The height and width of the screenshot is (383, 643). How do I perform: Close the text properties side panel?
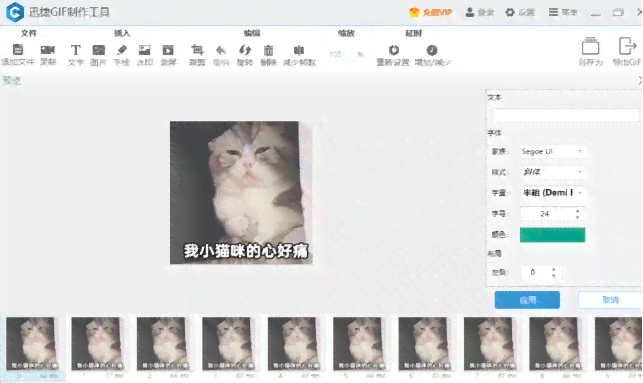640,80
